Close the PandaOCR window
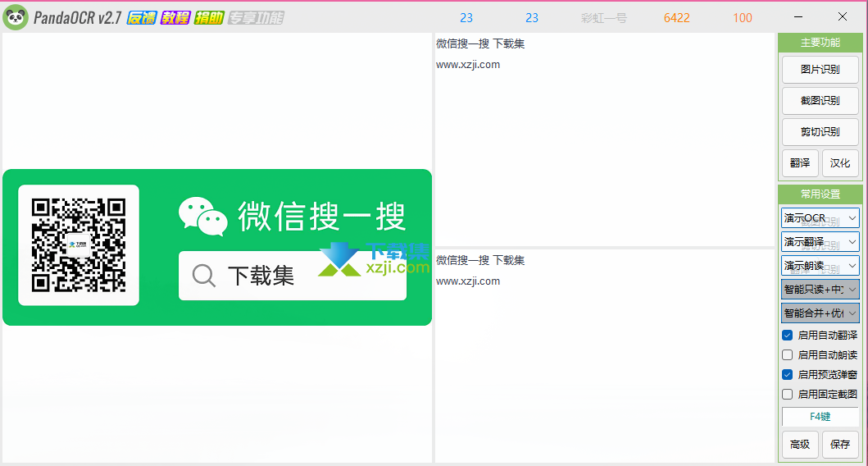The image size is (868, 466). click(843, 17)
